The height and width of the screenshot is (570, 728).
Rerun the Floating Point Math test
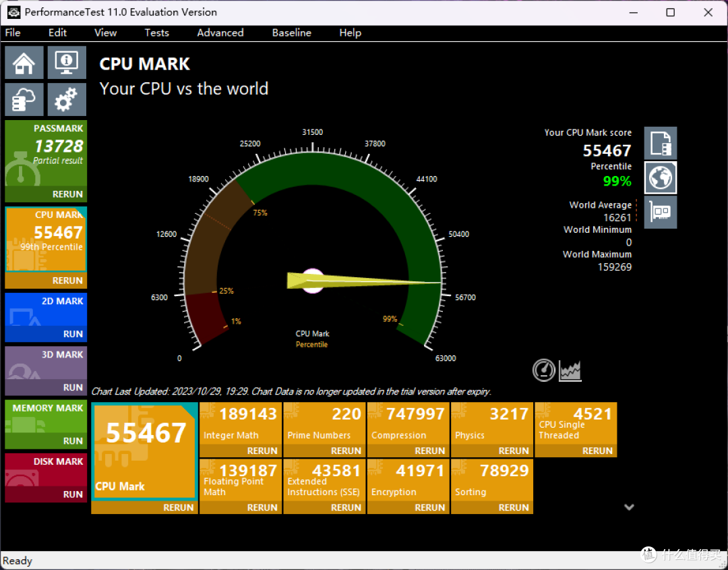241,507
